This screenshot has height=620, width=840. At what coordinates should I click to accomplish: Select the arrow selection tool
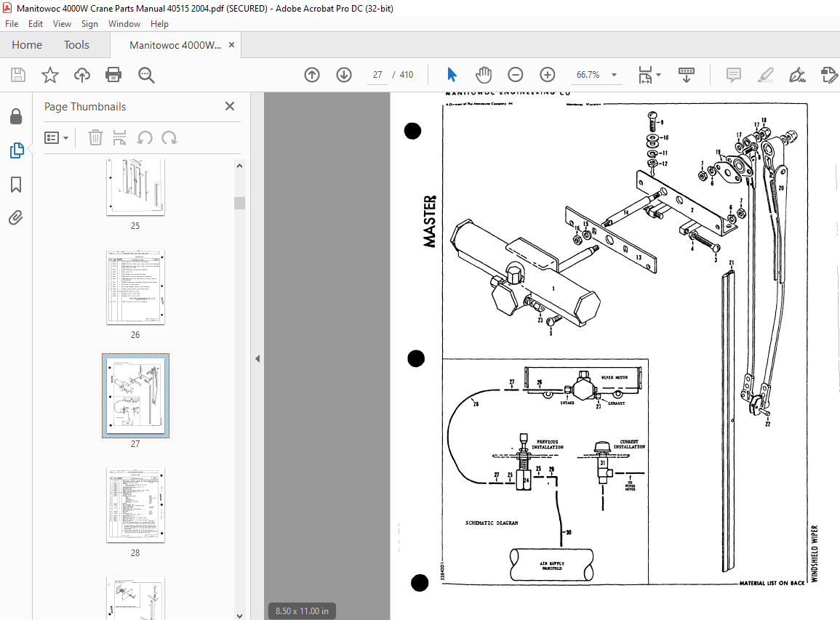click(x=452, y=75)
